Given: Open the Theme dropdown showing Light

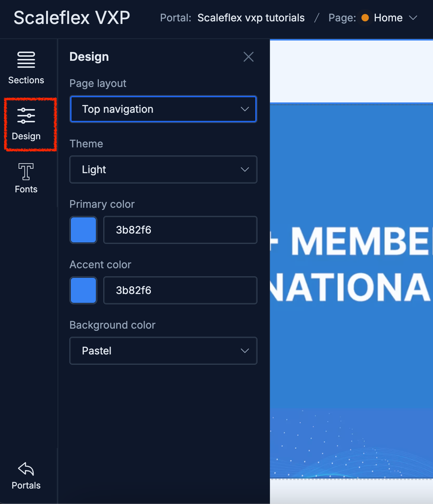Looking at the screenshot, I should [163, 169].
